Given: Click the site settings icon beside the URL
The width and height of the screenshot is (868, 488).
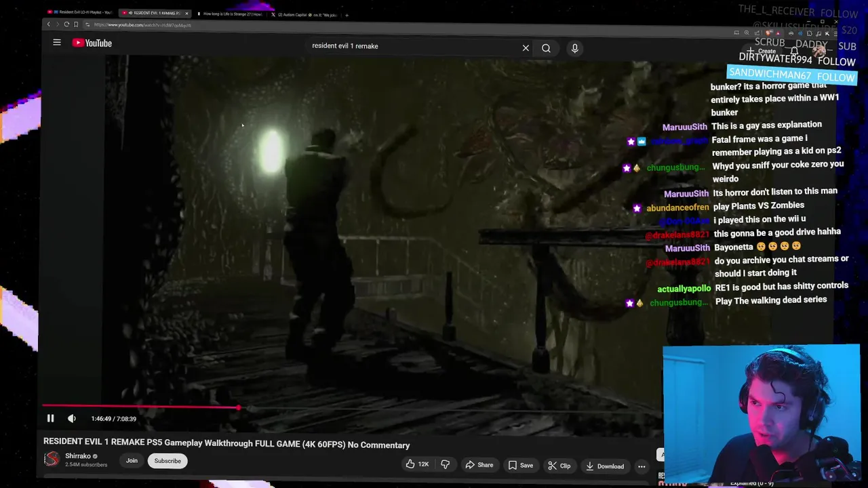Looking at the screenshot, I should 87,24.
